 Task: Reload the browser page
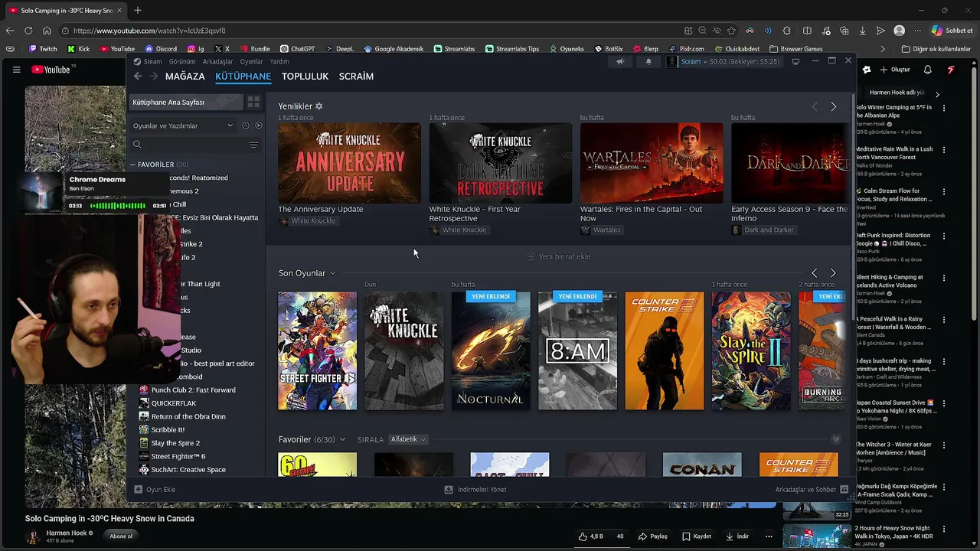(28, 31)
